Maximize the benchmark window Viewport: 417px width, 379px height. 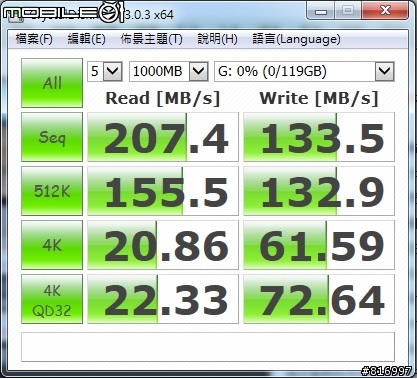(348, 11)
